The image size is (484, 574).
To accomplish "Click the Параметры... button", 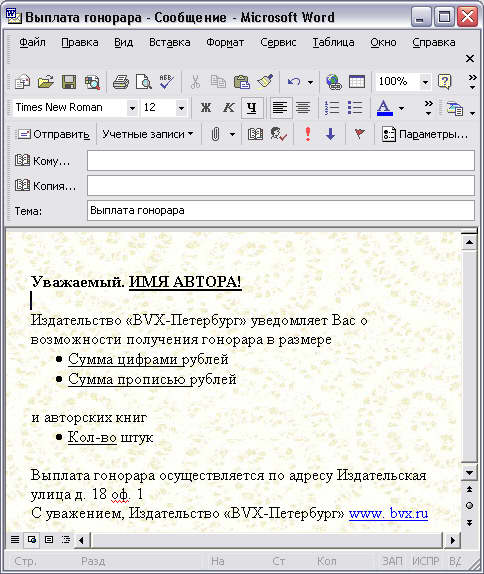I will pyautogui.click(x=425, y=134).
